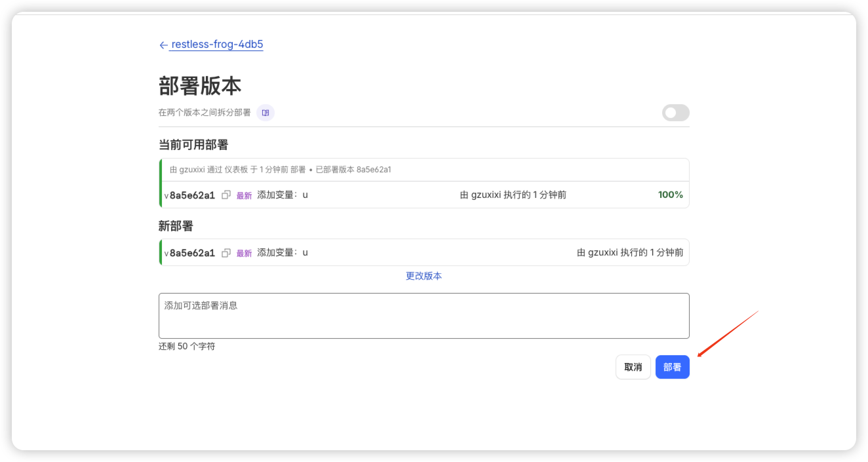Enable split deployment between two versions toggle
868x462 pixels.
coord(675,113)
